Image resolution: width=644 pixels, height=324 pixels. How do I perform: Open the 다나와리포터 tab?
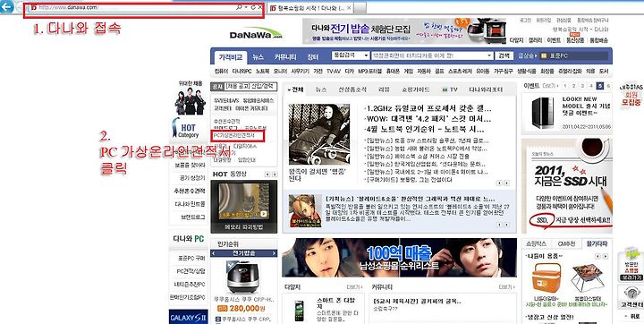click(487, 90)
